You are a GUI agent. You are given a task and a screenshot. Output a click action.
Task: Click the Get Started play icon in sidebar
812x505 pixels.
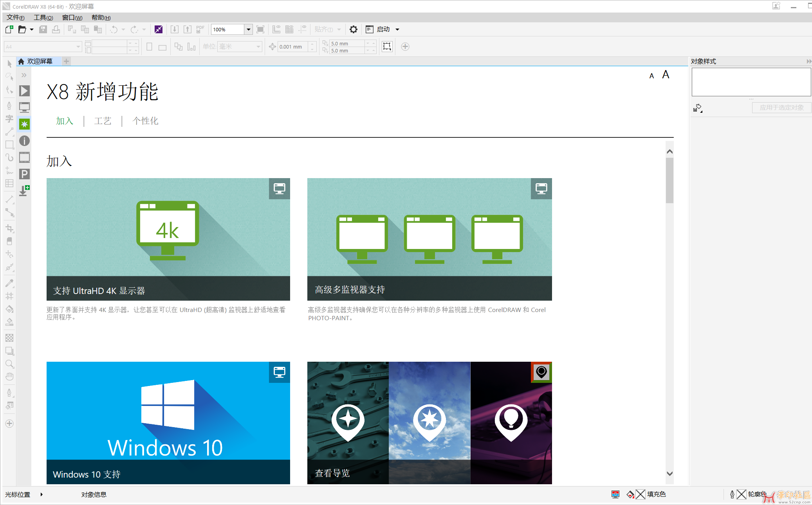(25, 91)
